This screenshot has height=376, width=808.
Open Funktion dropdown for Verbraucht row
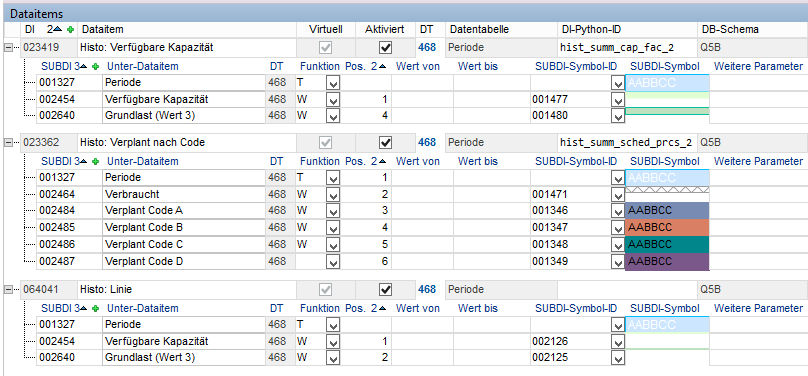tap(333, 195)
